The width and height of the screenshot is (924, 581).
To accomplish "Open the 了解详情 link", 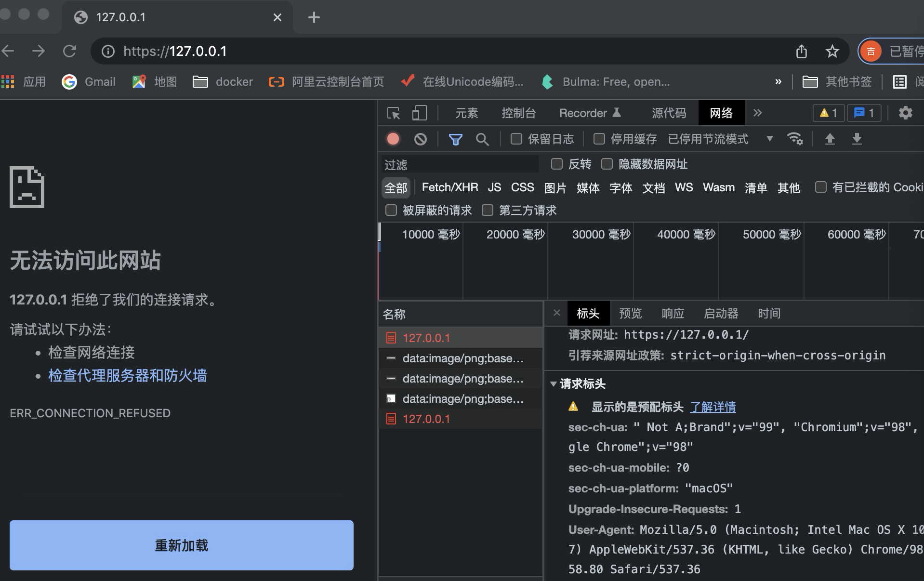I will pos(713,407).
